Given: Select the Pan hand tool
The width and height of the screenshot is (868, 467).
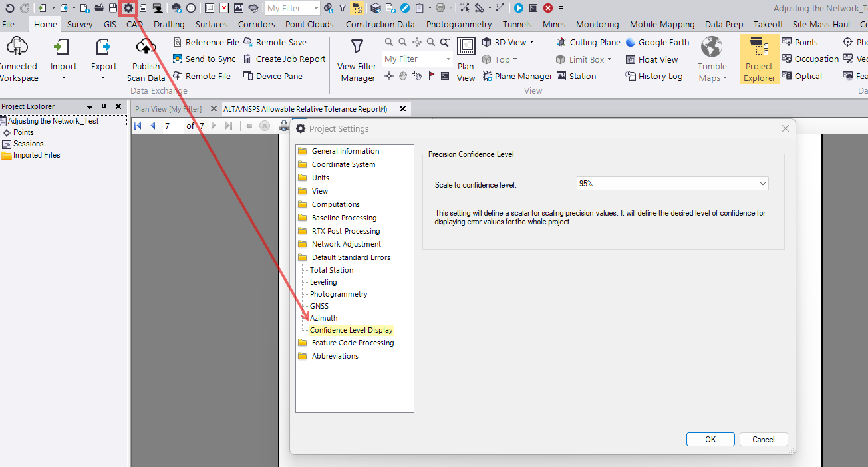Looking at the screenshot, I should point(403,76).
